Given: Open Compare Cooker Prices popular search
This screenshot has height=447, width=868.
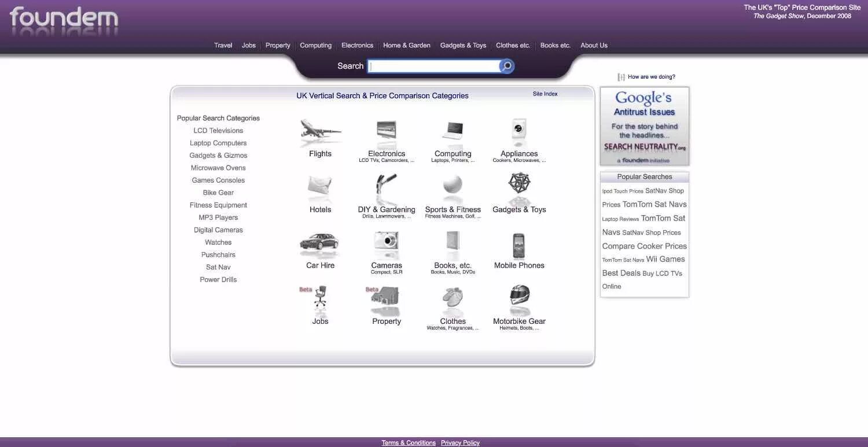Looking at the screenshot, I should pos(645,246).
